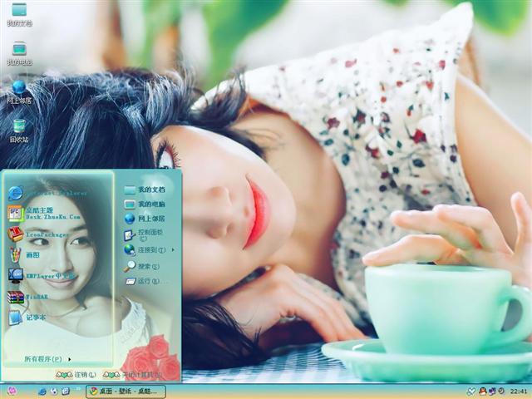Click the second quick launch icon on the taskbar

54,392
